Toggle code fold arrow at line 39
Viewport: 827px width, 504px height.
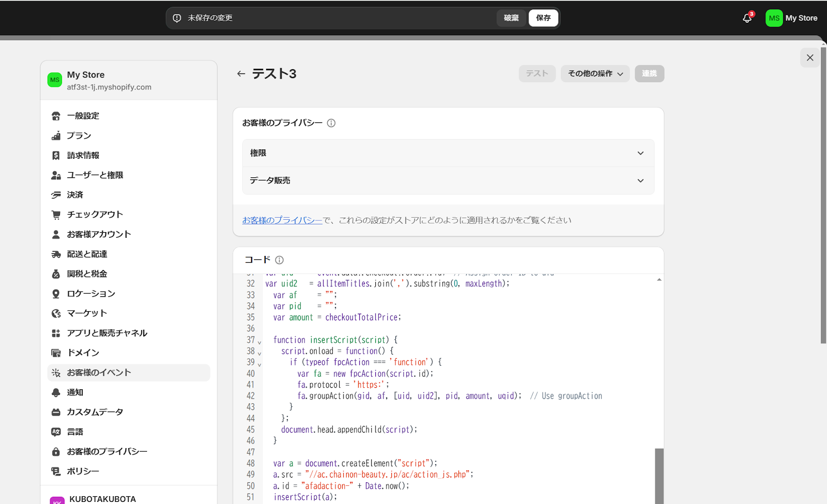259,364
